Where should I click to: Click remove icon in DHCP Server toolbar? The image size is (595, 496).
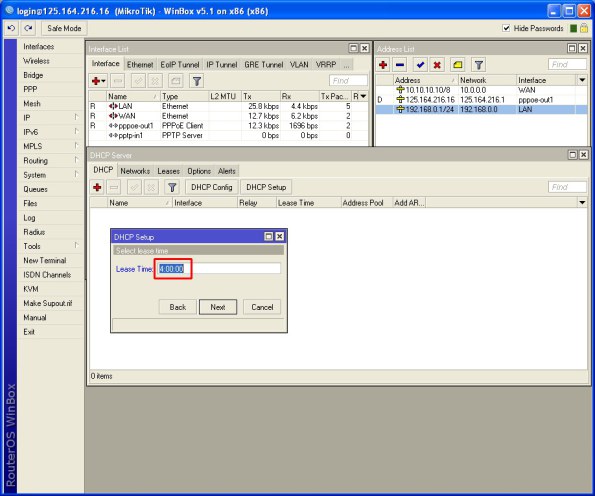pos(113,187)
